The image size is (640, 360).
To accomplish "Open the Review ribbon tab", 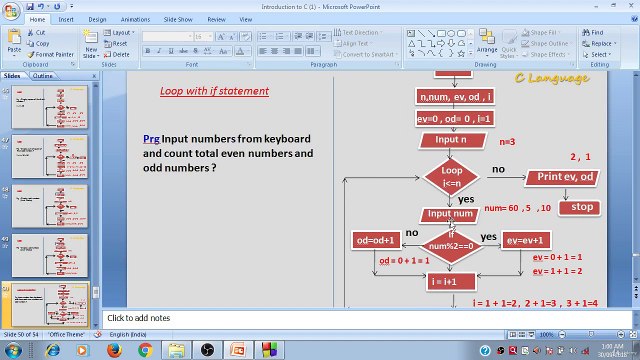I will [x=216, y=19].
